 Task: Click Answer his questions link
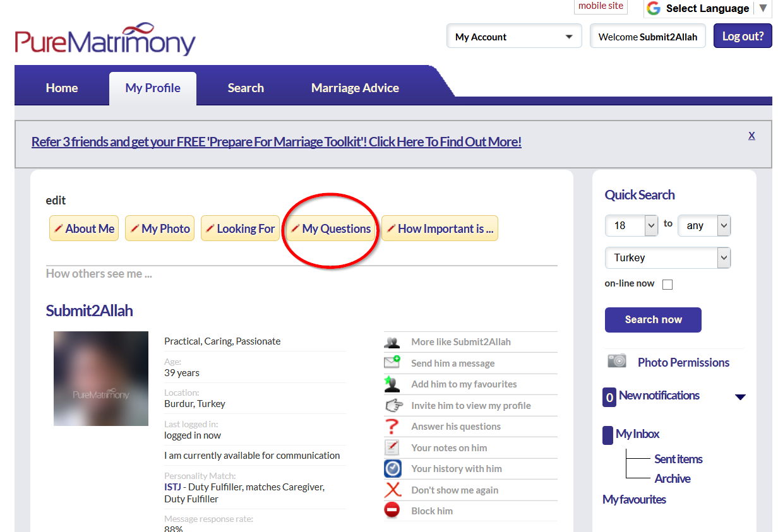click(x=456, y=426)
